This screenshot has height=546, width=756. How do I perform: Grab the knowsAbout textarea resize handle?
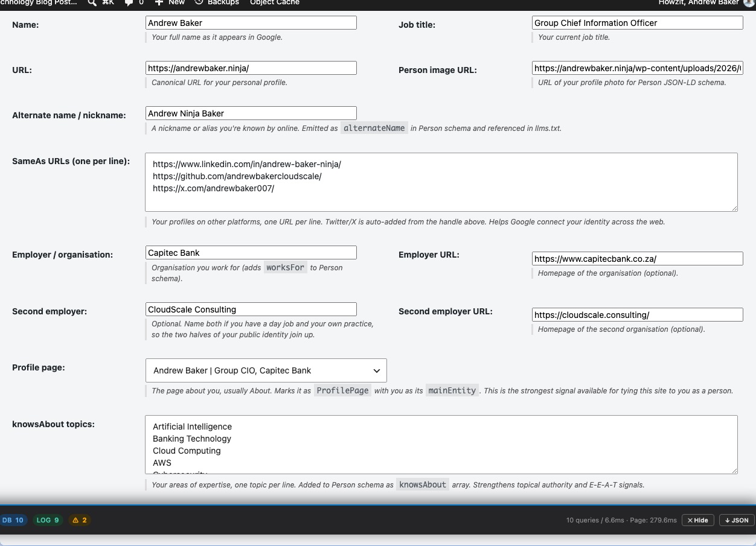coord(734,470)
